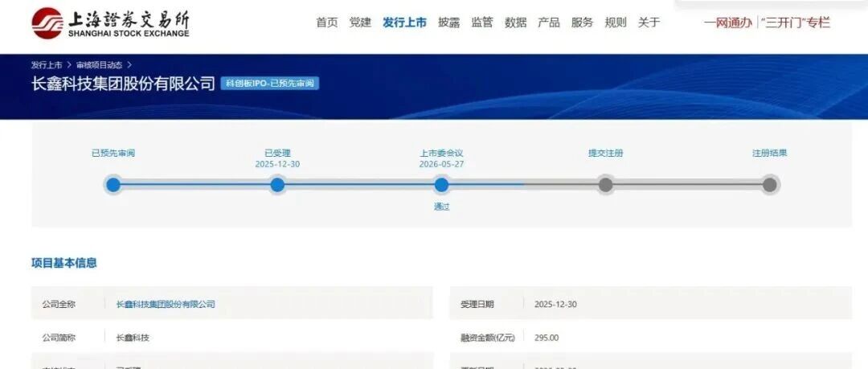
Task: Open the 服务 menu item
Action: (582, 23)
